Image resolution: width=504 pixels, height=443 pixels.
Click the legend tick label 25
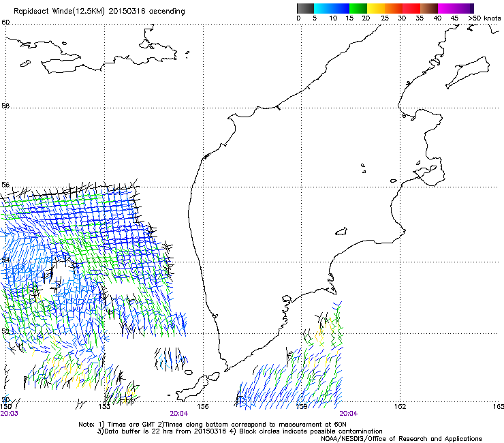coord(385,18)
